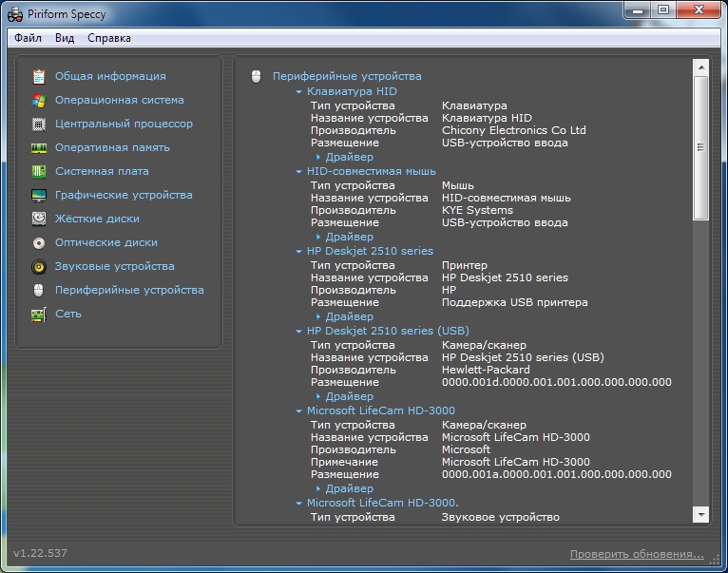Select the Звуковое устройство value
Screen dimensions: 728x573
coord(501,517)
